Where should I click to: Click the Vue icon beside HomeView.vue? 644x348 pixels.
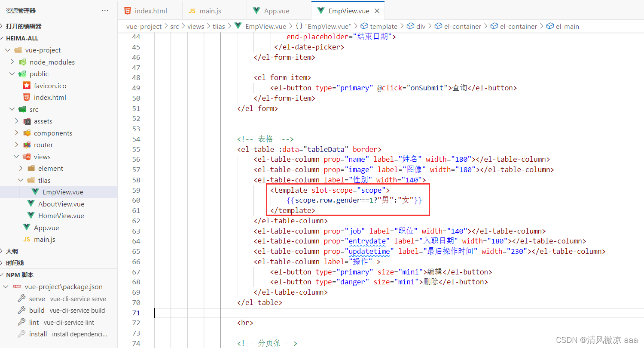point(31,216)
